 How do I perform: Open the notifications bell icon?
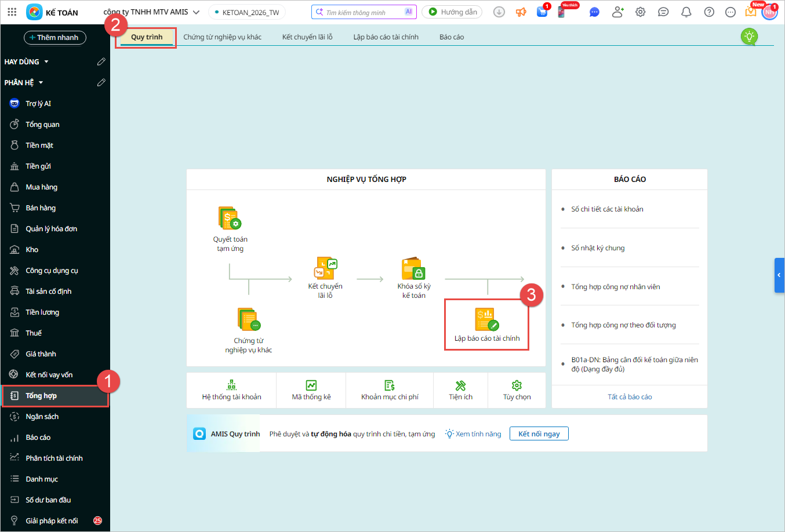pyautogui.click(x=686, y=12)
